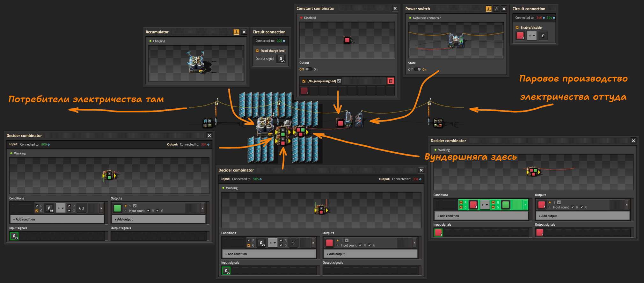
Task: Add output in red > green Decider combinator
Action: [583, 216]
